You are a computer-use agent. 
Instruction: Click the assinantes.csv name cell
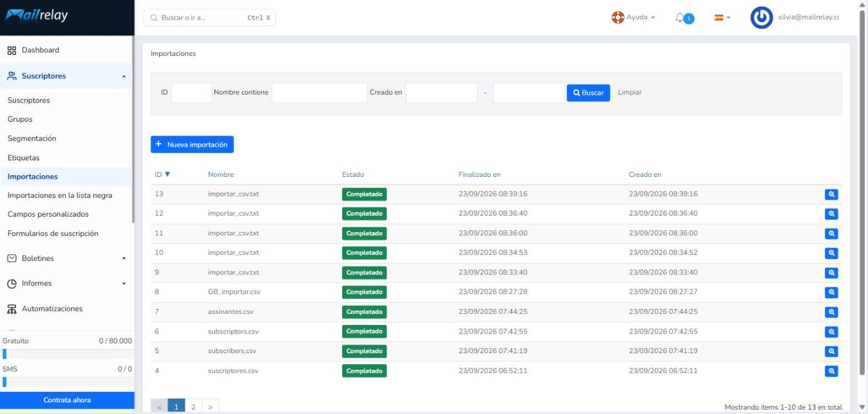point(231,312)
